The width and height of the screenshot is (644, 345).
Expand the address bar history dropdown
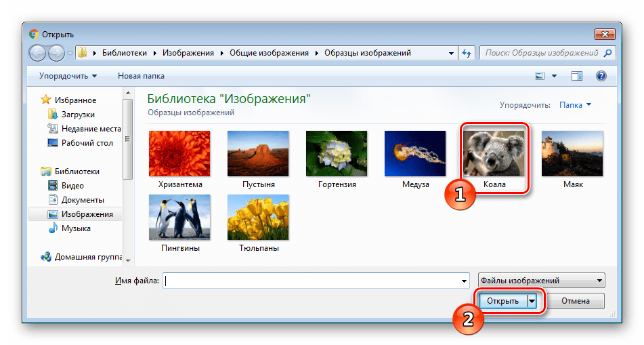click(x=451, y=53)
